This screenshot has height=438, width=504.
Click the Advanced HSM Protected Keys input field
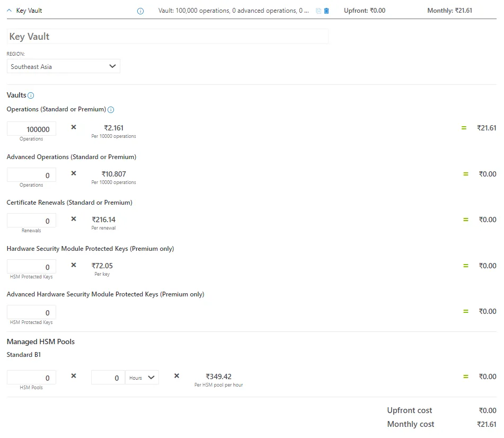pyautogui.click(x=31, y=312)
